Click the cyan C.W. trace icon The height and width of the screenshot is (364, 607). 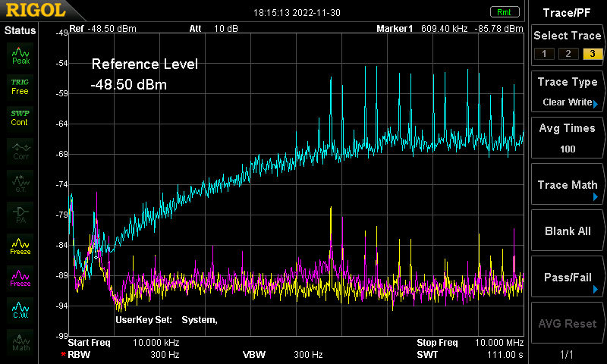[x=20, y=310]
